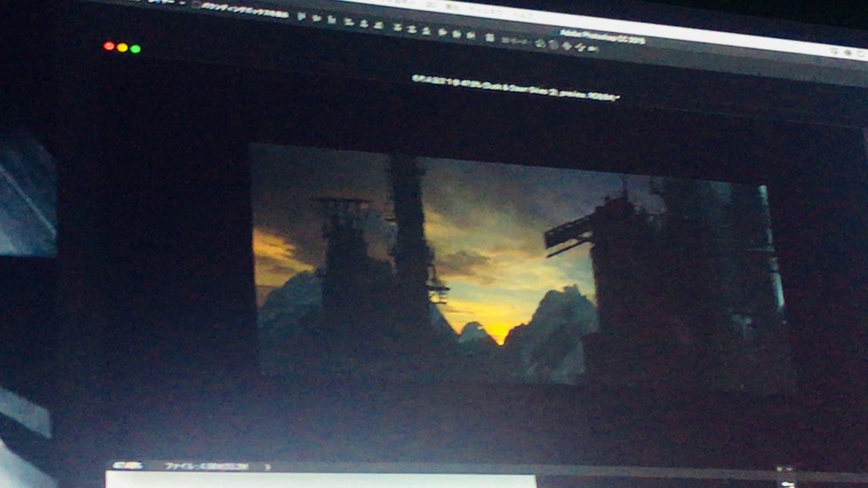Click the green fullscreen window button
This screenshot has width=868, height=488.
136,48
